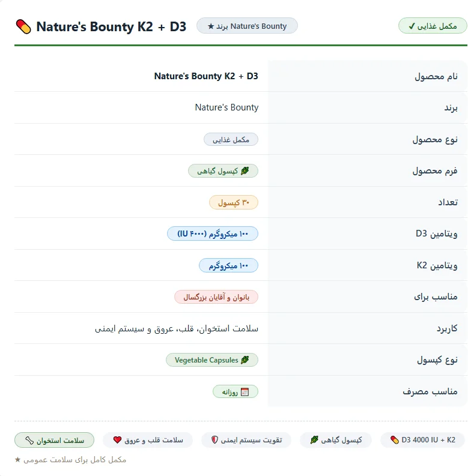Image resolution: width=468 pixels, height=476 pixels.
Task: Click the bone icon in the سلامت استخوان tag
Action: (x=29, y=440)
